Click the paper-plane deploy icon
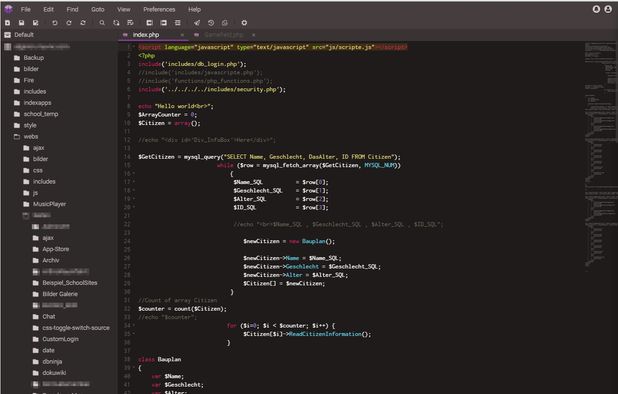618x394 pixels. pyautogui.click(x=197, y=23)
